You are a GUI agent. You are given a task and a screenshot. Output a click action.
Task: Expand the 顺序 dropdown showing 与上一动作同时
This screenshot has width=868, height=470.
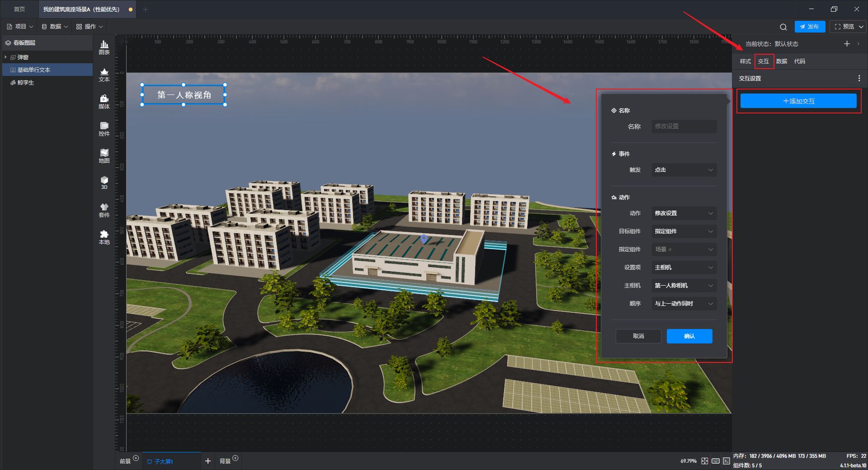click(684, 304)
